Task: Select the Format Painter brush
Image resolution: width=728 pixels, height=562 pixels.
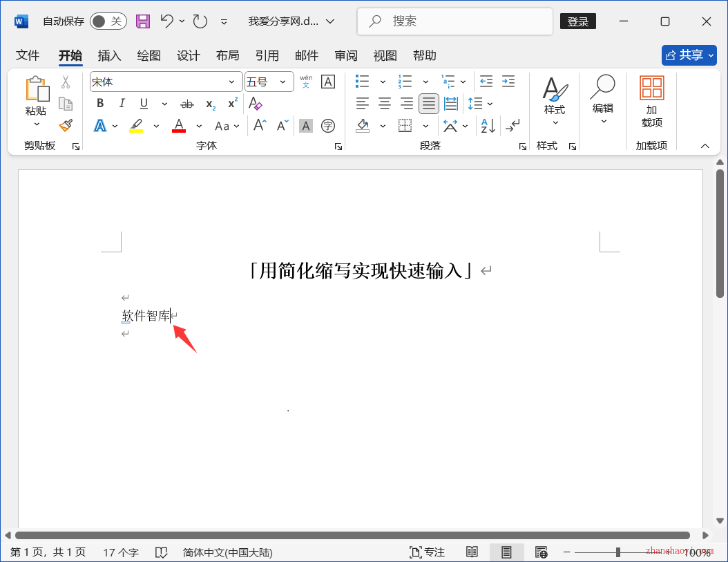Action: click(x=66, y=126)
